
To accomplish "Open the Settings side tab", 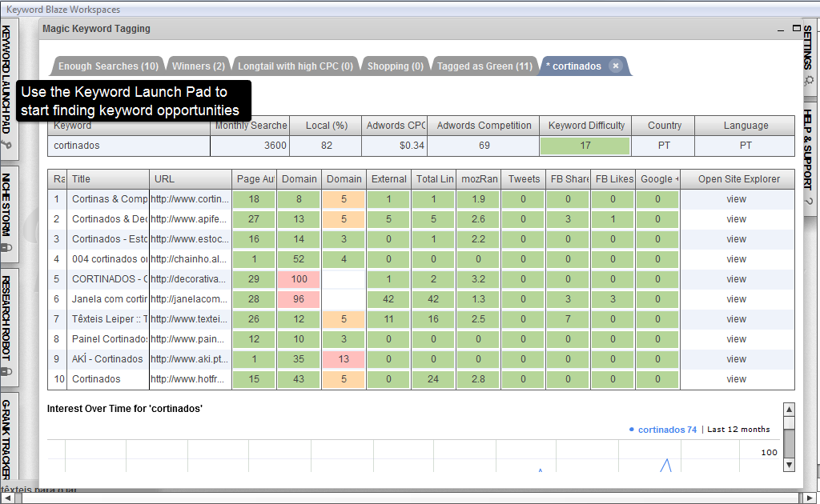I will [x=809, y=57].
